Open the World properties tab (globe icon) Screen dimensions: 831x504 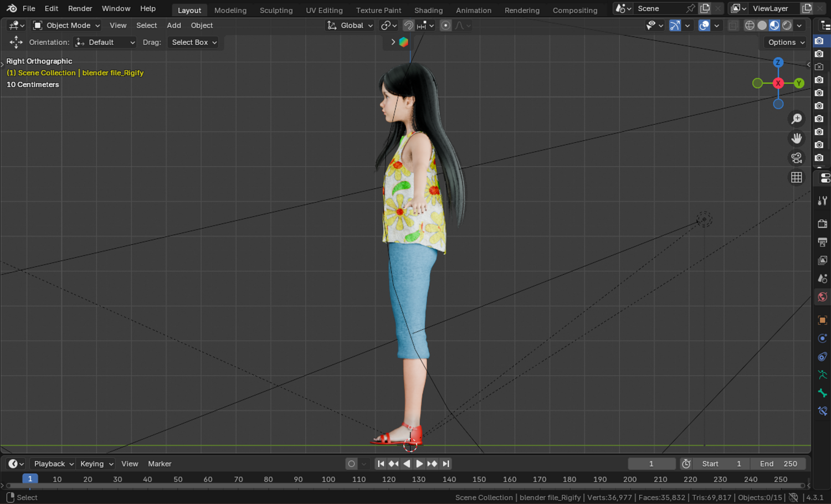coord(823,297)
